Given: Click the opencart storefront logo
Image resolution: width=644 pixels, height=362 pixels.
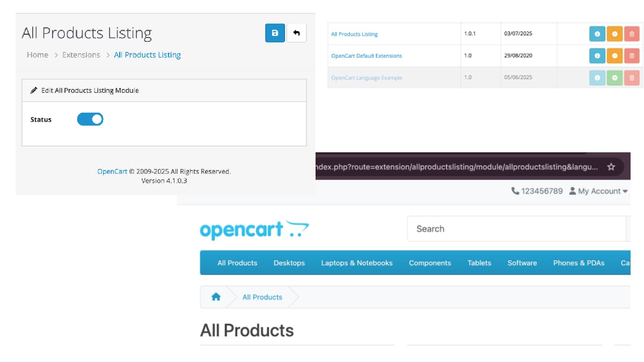Looking at the screenshot, I should pyautogui.click(x=254, y=229).
